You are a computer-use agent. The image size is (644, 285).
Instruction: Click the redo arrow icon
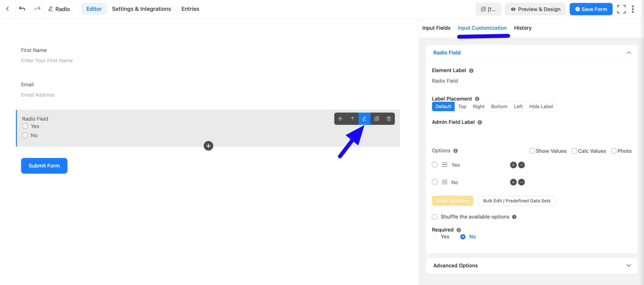37,9
